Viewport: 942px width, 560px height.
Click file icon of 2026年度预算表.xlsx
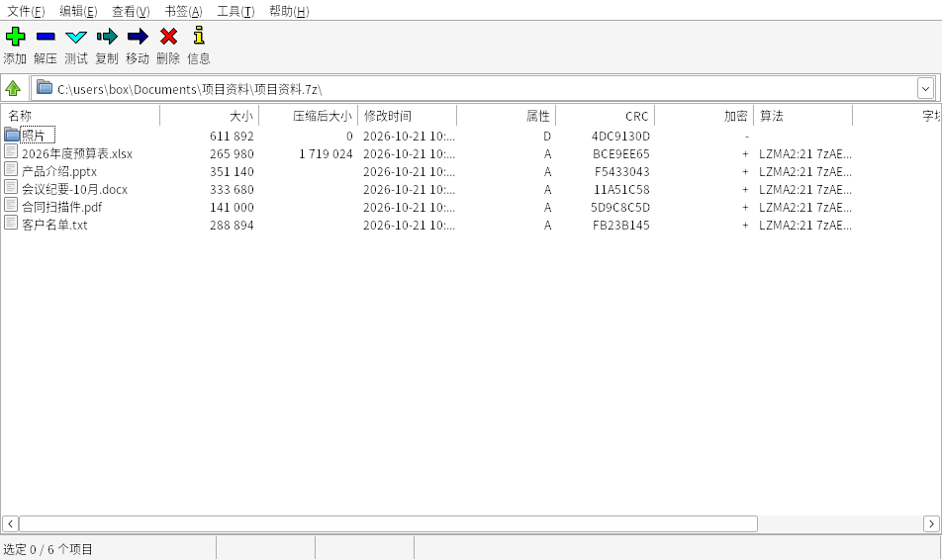pos(11,151)
